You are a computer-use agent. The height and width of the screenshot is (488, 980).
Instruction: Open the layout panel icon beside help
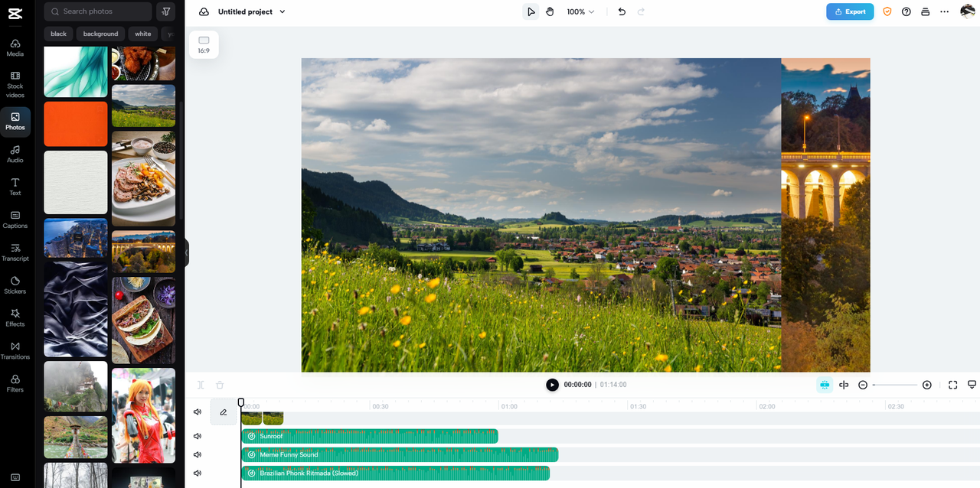[925, 11]
